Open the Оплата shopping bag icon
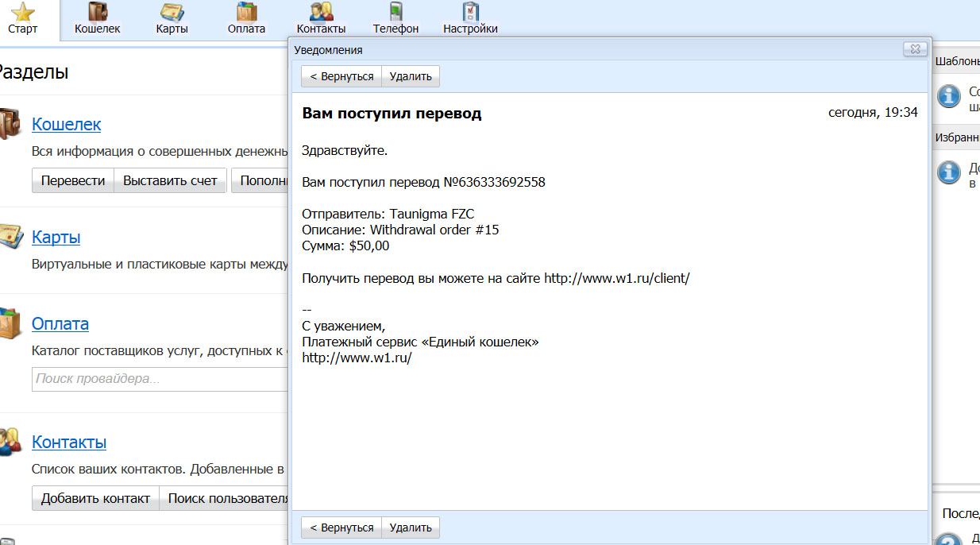 coord(246,12)
